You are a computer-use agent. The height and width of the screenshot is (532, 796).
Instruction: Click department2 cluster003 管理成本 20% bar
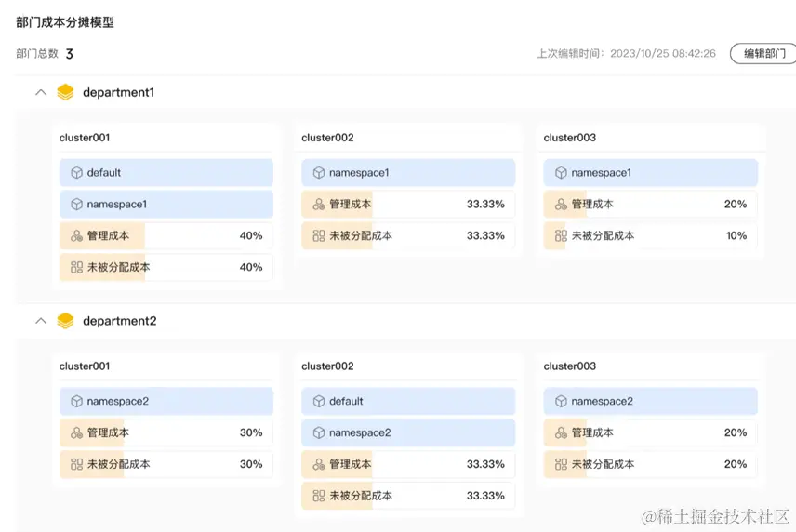(651, 433)
